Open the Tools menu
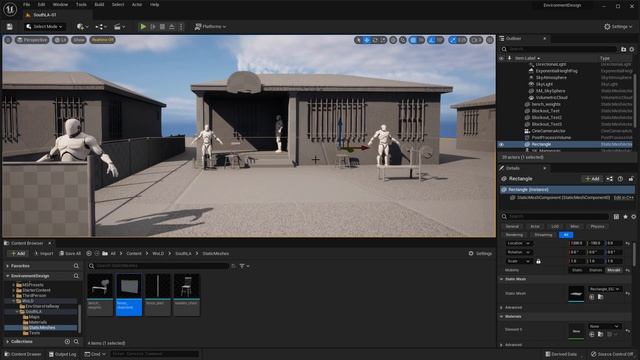This screenshot has height=360, width=640. [81, 4]
